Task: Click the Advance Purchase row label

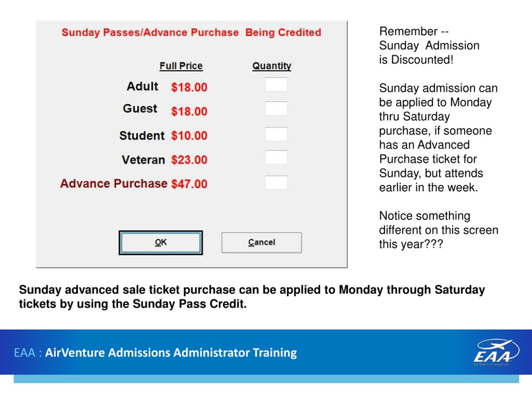Action: click(x=114, y=183)
